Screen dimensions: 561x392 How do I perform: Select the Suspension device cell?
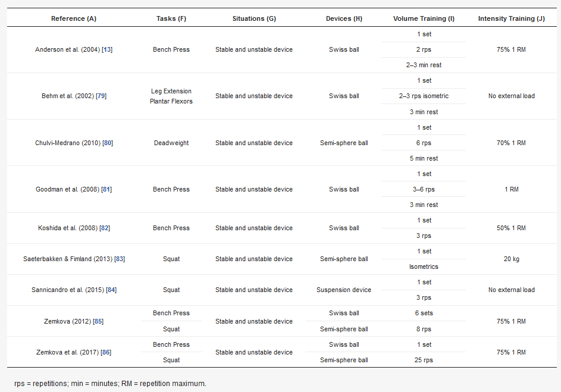point(344,290)
